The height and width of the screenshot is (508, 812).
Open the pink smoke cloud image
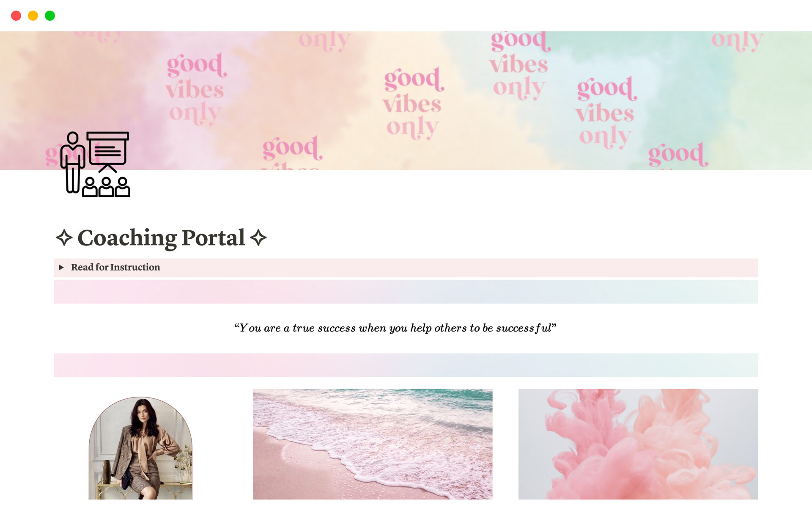[638, 444]
